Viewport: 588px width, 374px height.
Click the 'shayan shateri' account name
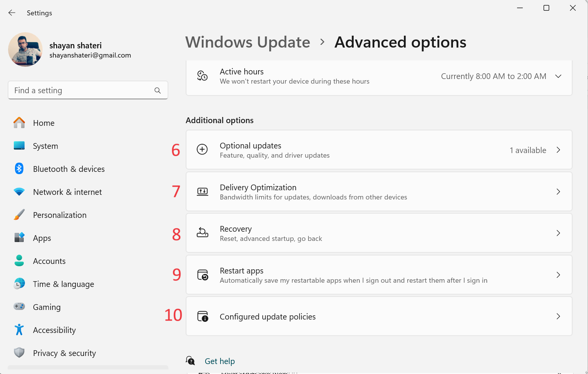pos(76,46)
